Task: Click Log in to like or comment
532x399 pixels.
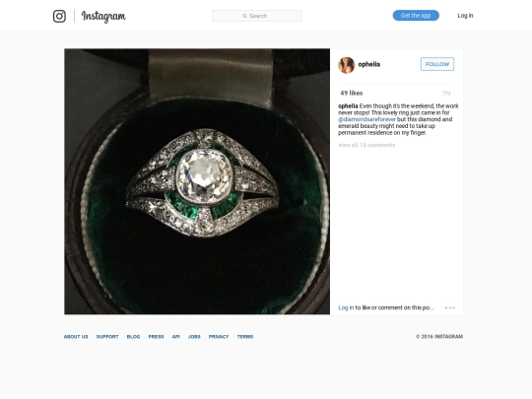Action: (x=346, y=307)
